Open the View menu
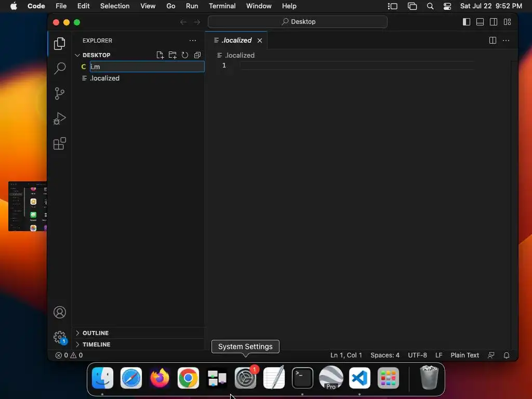This screenshot has height=399, width=532. [x=148, y=6]
